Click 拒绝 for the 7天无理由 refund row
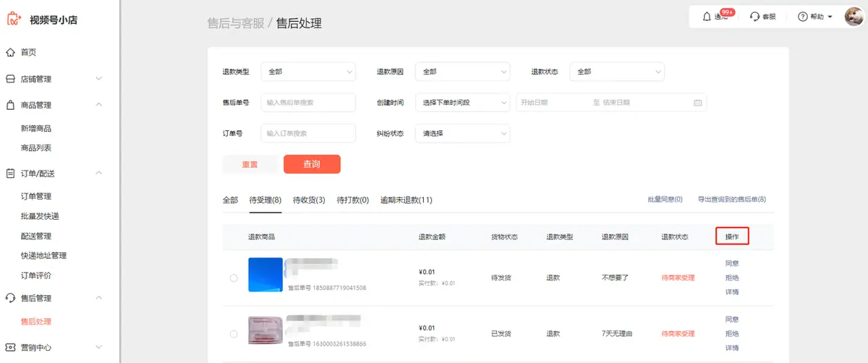 (732, 334)
